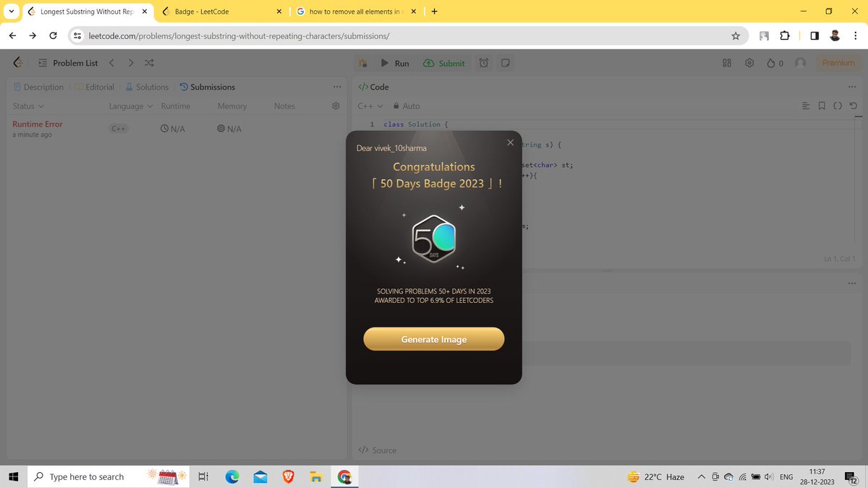The height and width of the screenshot is (488, 868).
Task: Click the Premium button
Action: 838,63
